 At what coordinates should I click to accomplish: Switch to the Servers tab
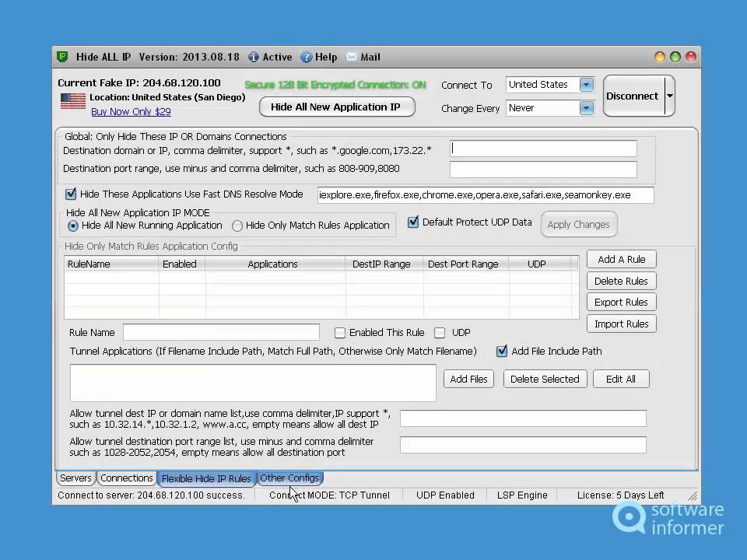[75, 478]
